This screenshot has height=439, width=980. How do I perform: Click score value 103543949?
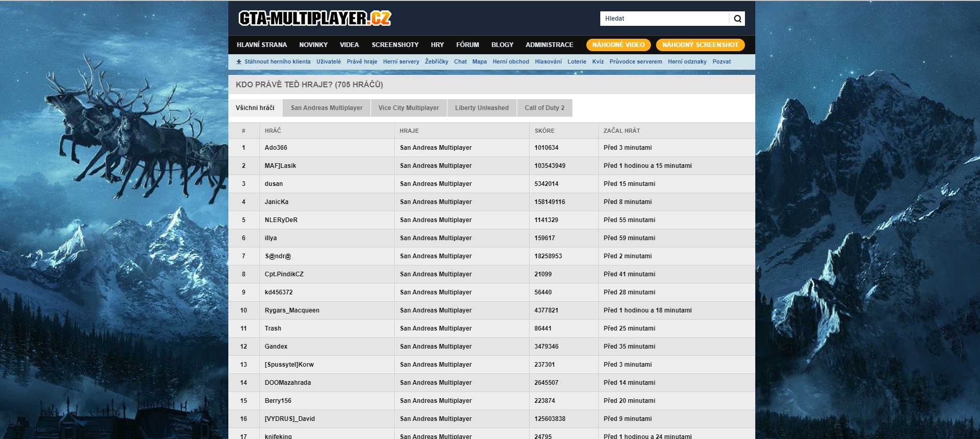coord(550,166)
